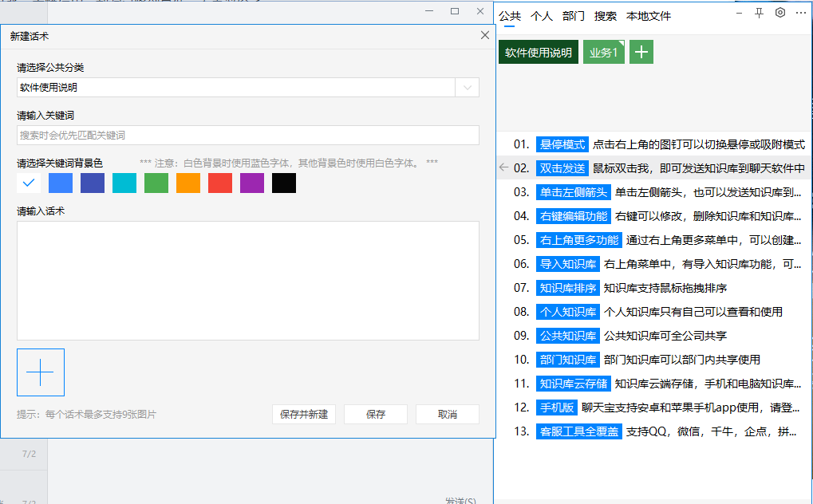Select item 05 右上角更多功能
This screenshot has height=504, width=813.
click(x=653, y=239)
